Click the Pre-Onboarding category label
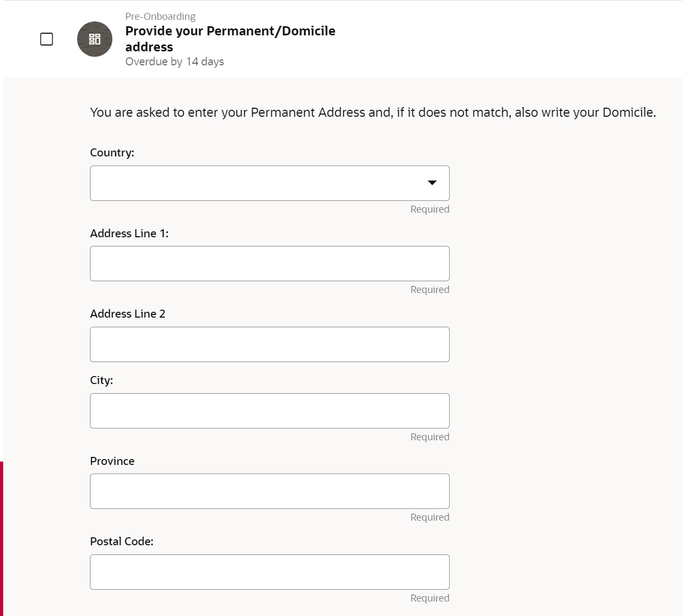682x616 pixels. (161, 17)
